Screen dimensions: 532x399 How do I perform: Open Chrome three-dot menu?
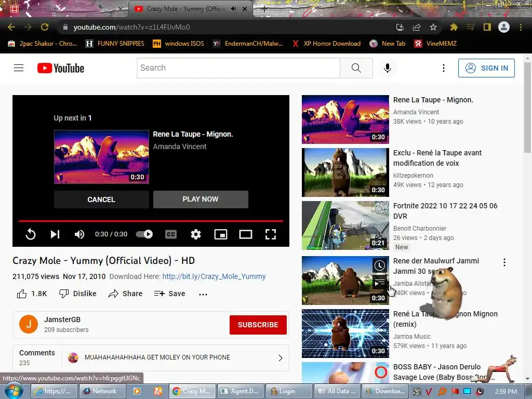[521, 27]
